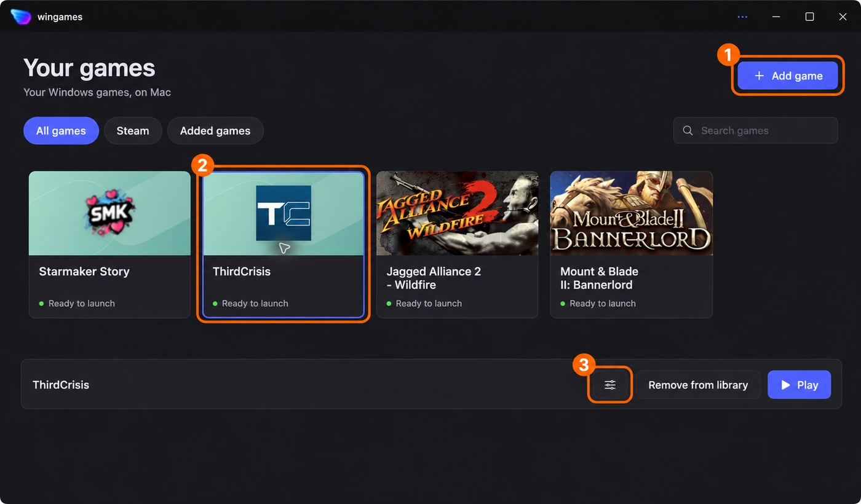Click the Mount & Blade II: Bannerlord title
Screen dimensions: 861x504
[599, 278]
